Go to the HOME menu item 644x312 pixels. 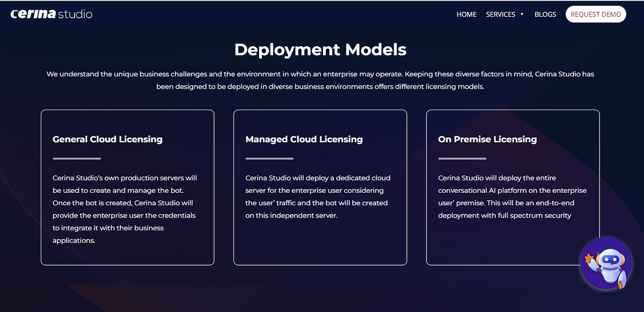coord(466,14)
